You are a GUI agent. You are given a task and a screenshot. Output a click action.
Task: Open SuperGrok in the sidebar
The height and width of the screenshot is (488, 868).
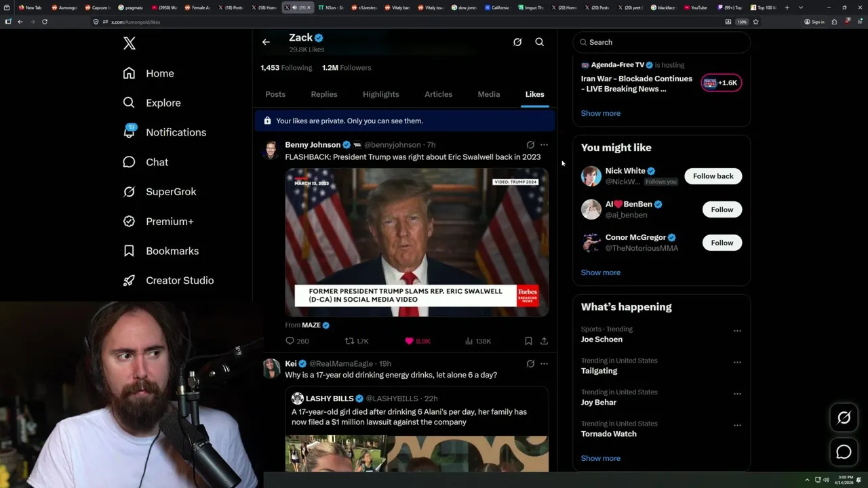pos(159,192)
